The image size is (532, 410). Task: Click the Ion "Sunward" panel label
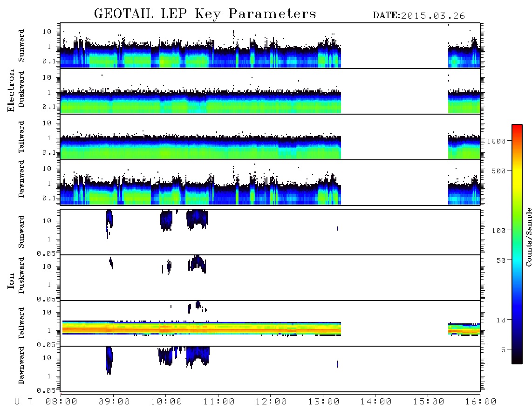(21, 232)
